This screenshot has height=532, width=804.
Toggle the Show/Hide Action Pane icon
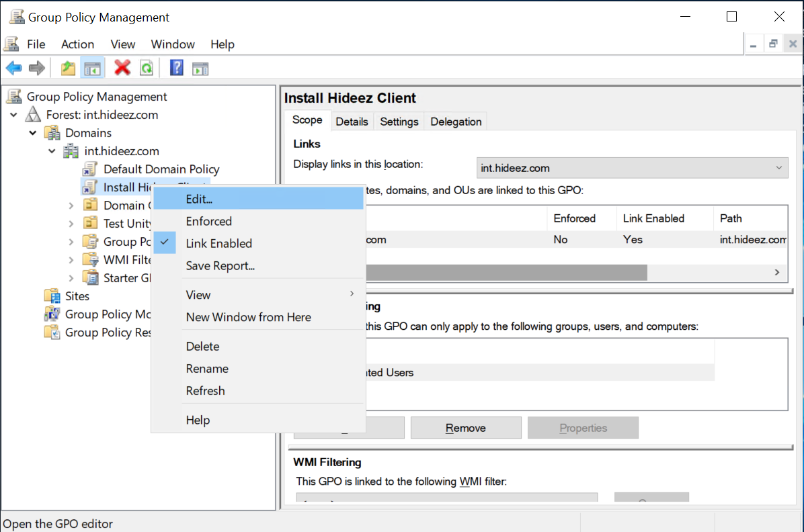(200, 68)
